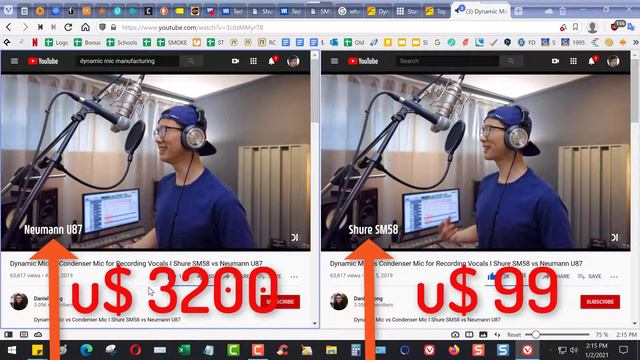Toggle the panel in Vivaldi status bar
The height and width of the screenshot is (360, 640).
tap(8, 335)
